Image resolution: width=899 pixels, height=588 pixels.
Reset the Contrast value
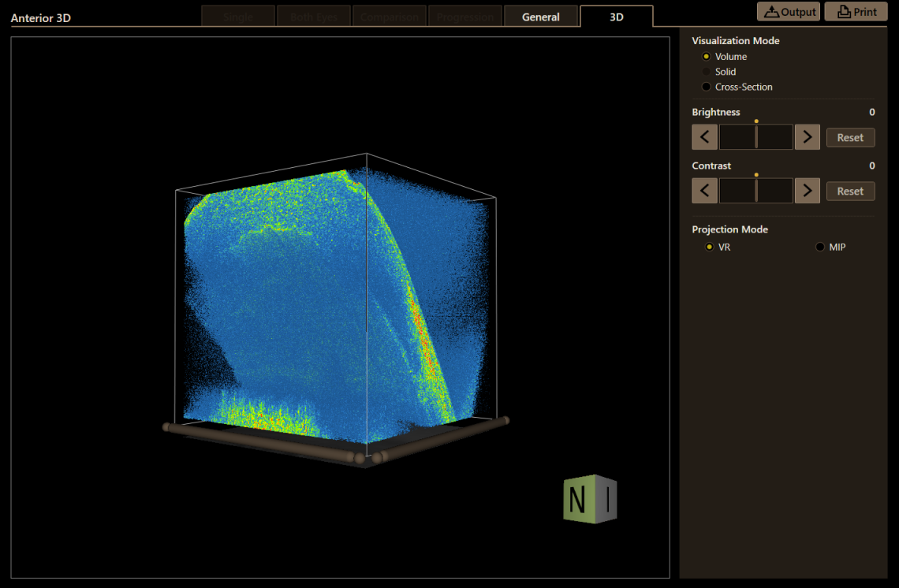850,190
